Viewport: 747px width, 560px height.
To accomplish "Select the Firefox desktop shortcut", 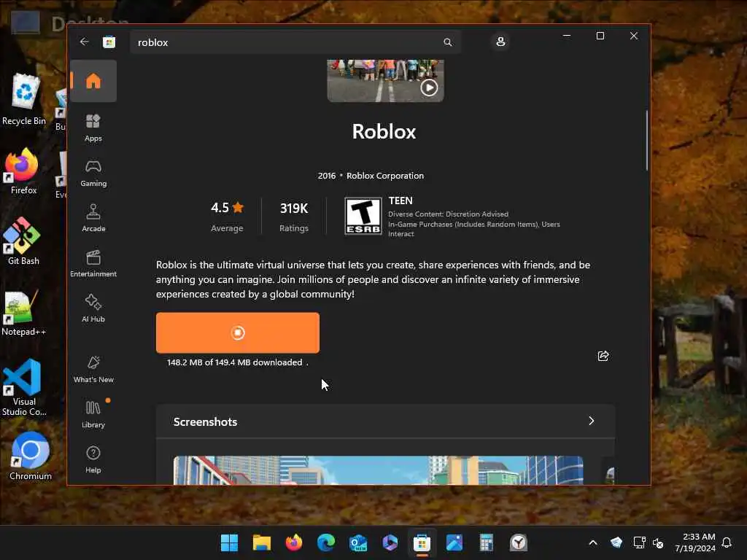I will (23, 171).
